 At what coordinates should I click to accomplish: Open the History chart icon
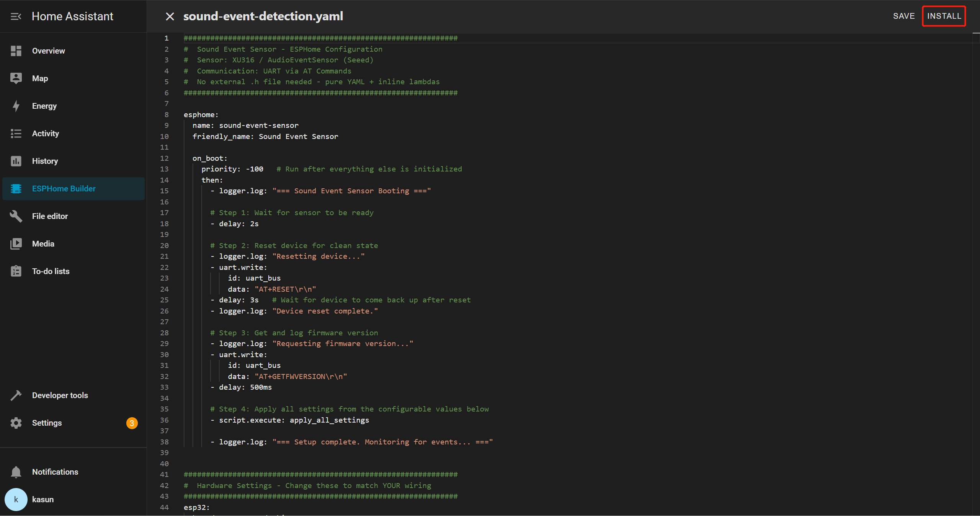pyautogui.click(x=16, y=161)
